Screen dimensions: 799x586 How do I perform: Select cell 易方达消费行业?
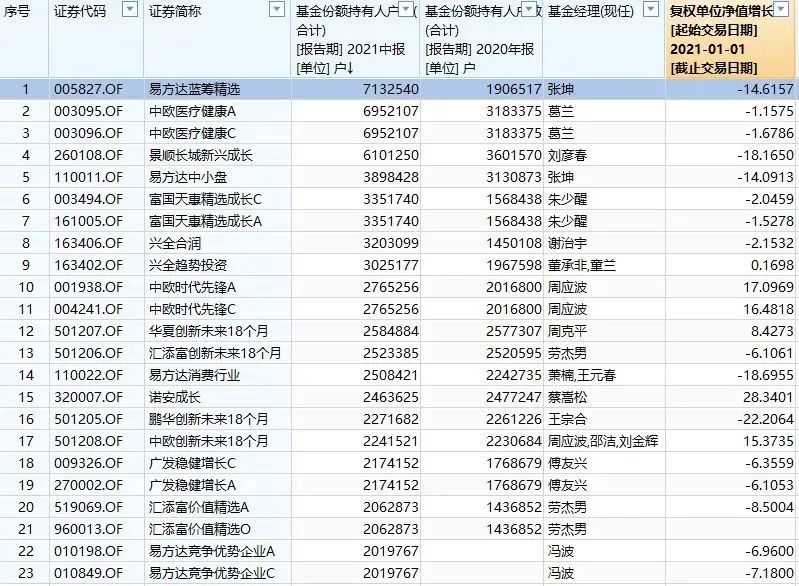(194, 375)
